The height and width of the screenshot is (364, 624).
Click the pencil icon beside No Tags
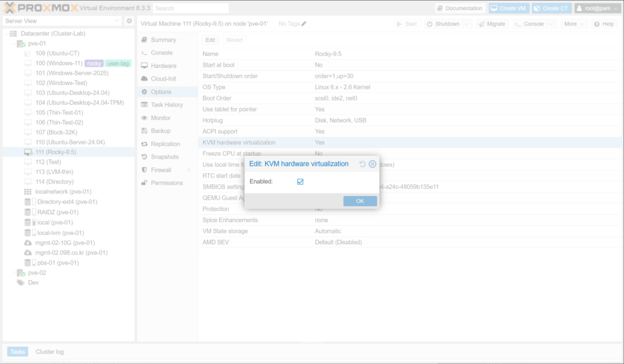[304, 24]
